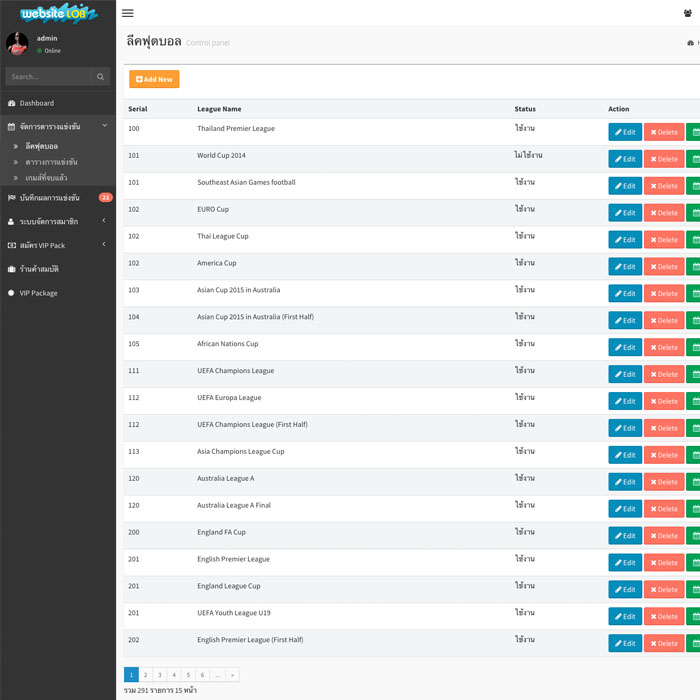Click the ไม่ใช้งาน status of World Cup 2014
Image resolution: width=700 pixels, height=700 pixels.
pyautogui.click(x=528, y=155)
